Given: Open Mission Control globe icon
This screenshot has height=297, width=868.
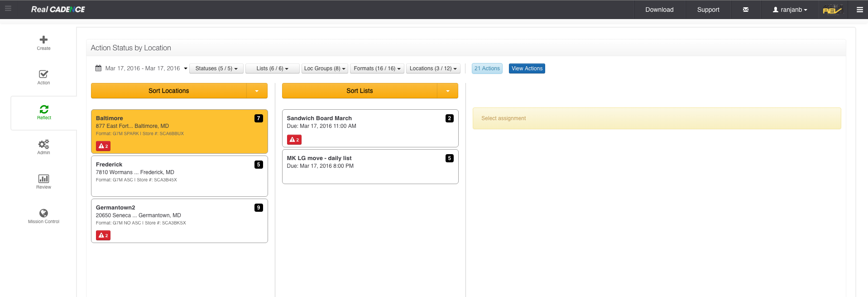Looking at the screenshot, I should [43, 213].
